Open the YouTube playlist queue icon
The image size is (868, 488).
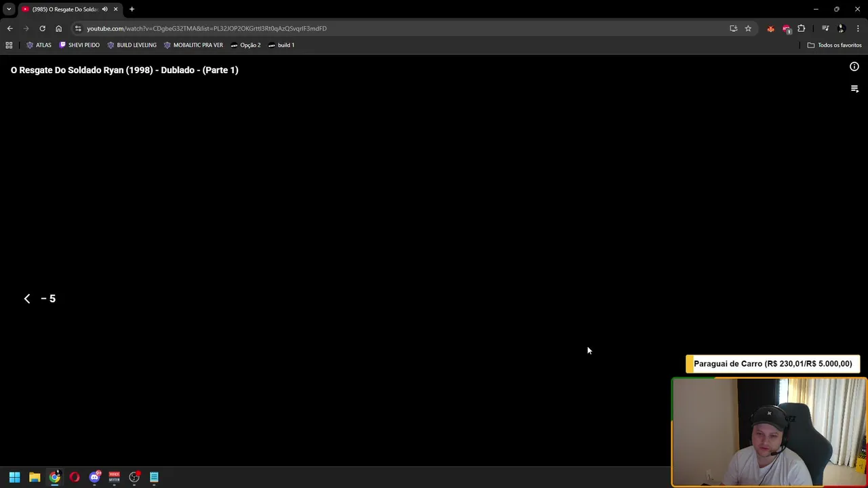click(854, 89)
